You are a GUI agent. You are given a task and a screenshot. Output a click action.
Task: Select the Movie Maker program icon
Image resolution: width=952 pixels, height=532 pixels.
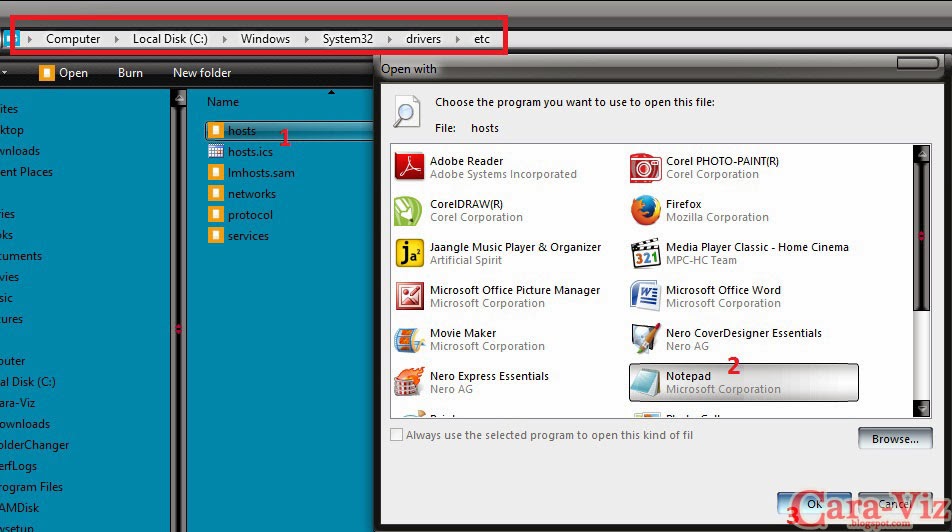pos(409,339)
